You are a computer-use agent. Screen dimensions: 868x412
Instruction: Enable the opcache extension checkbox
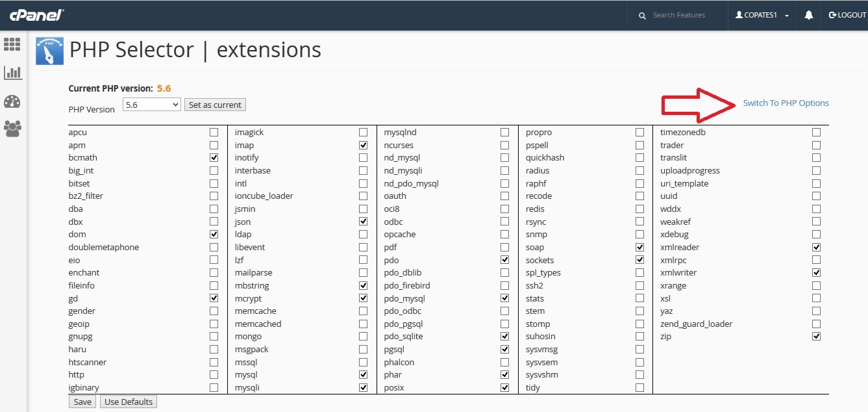click(504, 234)
